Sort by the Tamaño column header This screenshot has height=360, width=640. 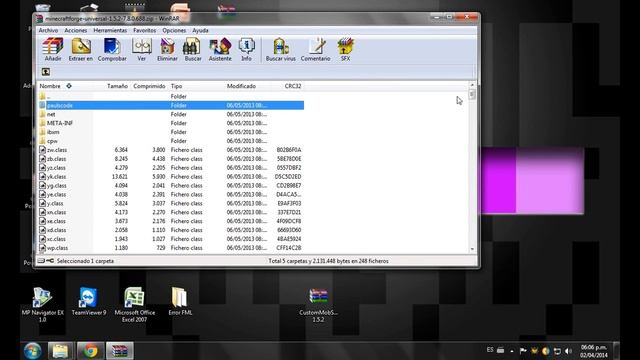pyautogui.click(x=117, y=86)
